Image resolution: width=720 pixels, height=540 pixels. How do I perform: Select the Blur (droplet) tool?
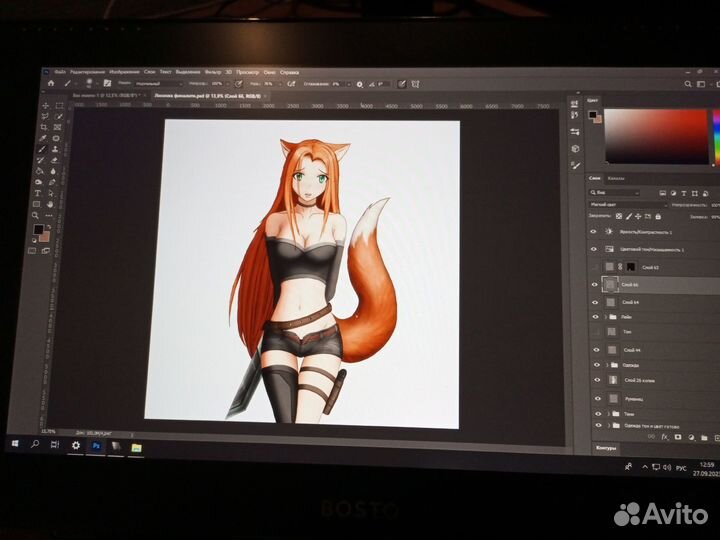pyautogui.click(x=53, y=171)
